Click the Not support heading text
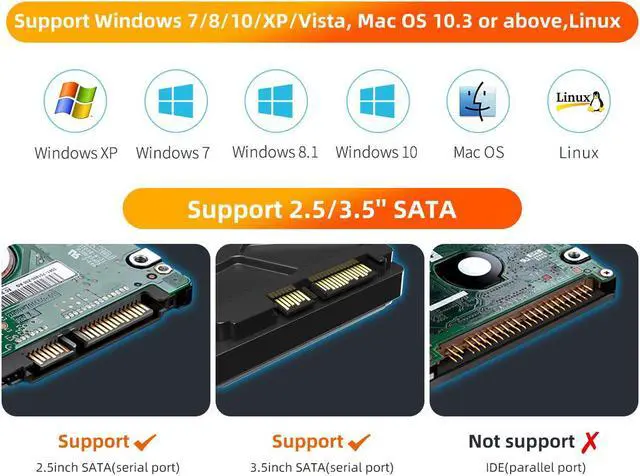The image size is (640, 476). [522, 442]
